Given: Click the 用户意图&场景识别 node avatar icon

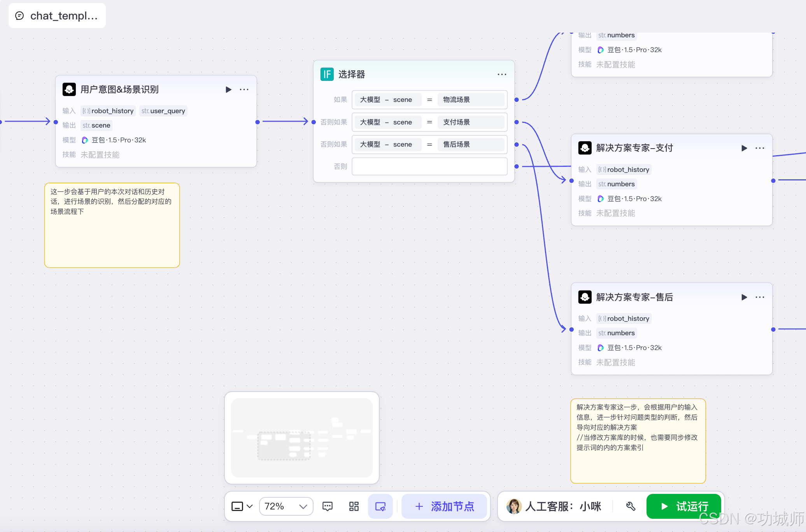Looking at the screenshot, I should coord(69,89).
